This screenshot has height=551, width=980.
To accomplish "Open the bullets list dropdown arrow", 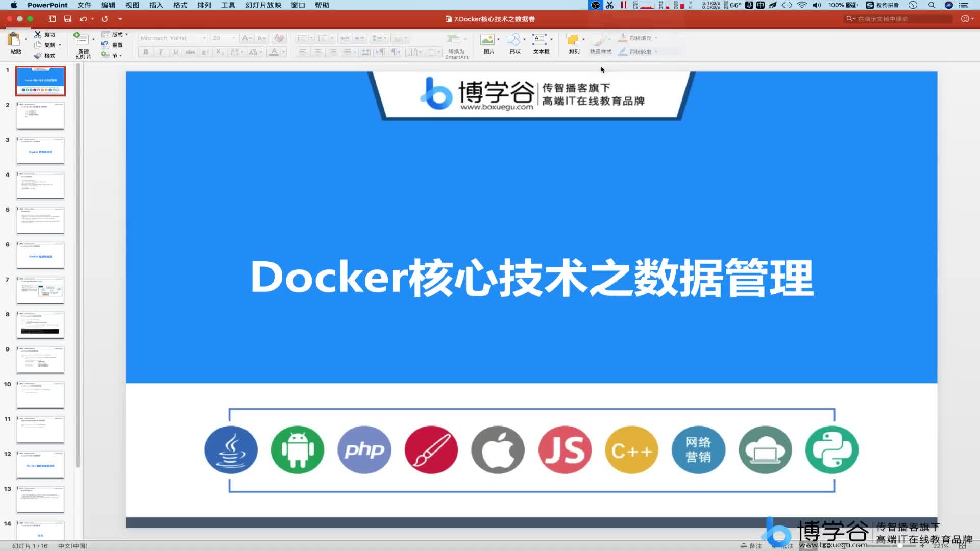I will pyautogui.click(x=311, y=38).
